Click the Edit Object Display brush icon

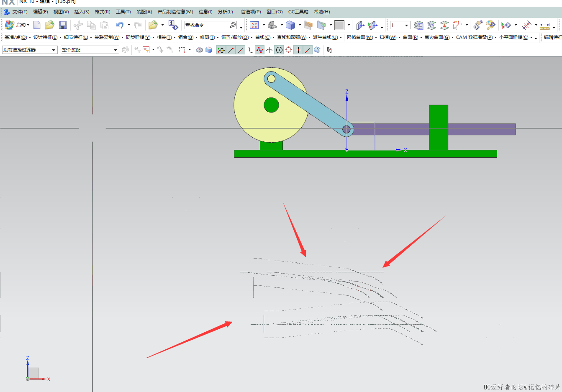477,25
